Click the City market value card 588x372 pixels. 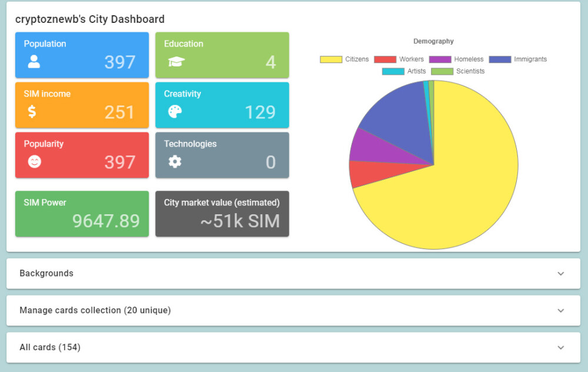222,214
